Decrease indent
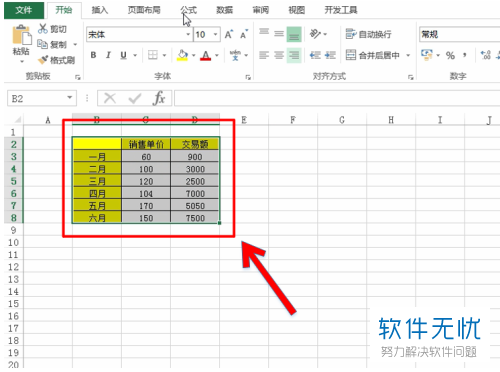The width and height of the screenshot is (500, 372). click(315, 55)
